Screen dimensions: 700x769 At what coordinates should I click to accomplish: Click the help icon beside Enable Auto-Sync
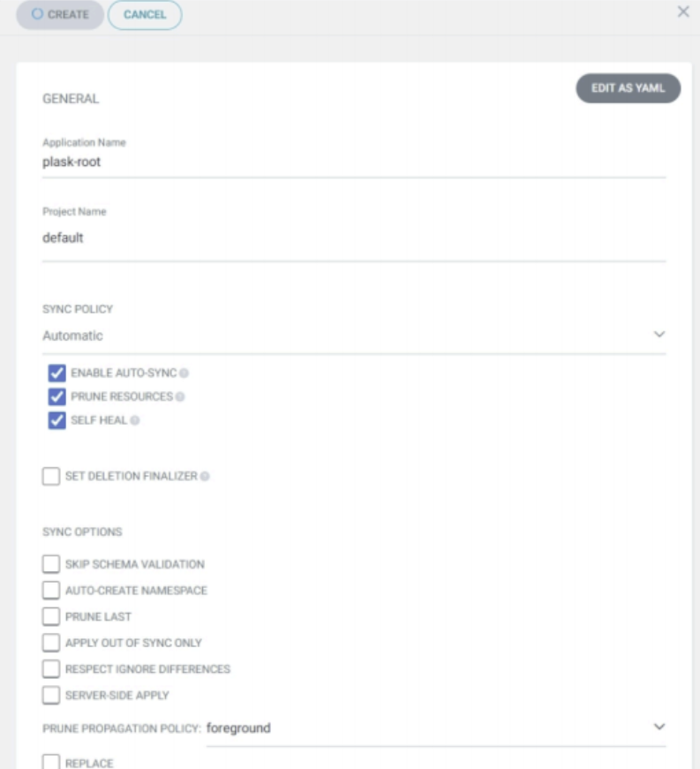click(184, 373)
